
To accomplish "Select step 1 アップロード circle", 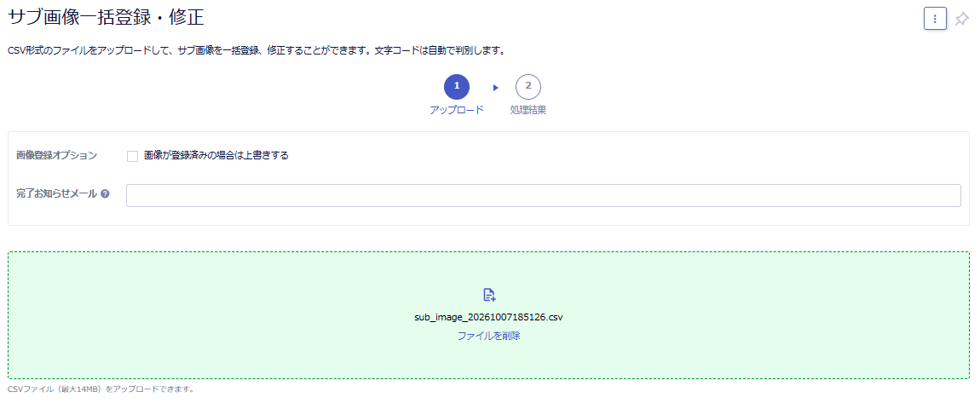I will (457, 87).
